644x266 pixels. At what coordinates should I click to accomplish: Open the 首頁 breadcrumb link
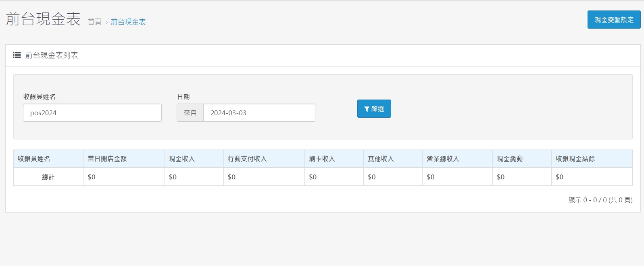95,22
